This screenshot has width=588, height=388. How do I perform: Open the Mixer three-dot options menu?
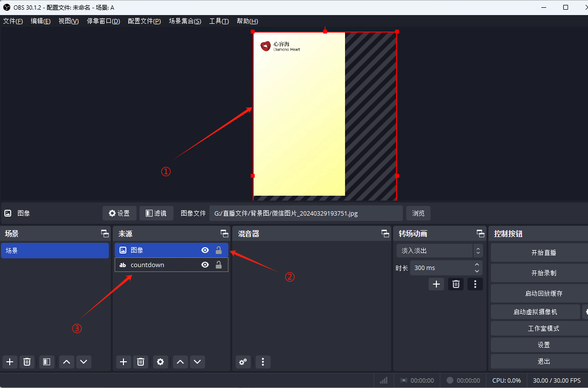click(x=263, y=362)
